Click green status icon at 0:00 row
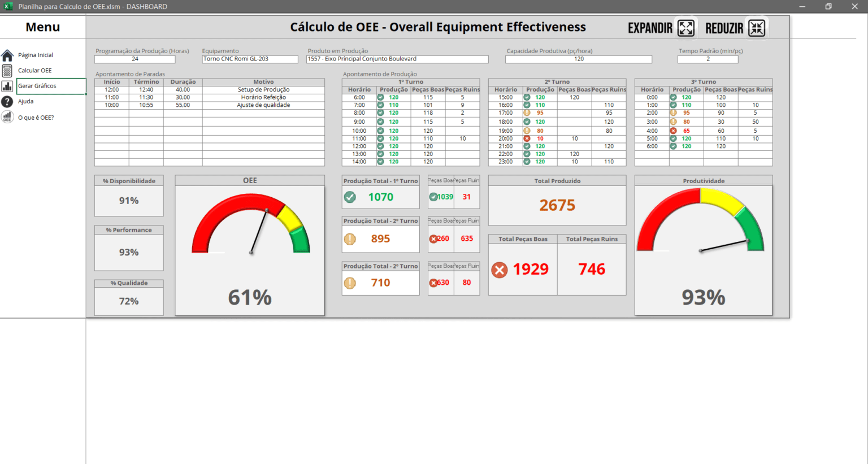868x464 pixels. (x=673, y=97)
